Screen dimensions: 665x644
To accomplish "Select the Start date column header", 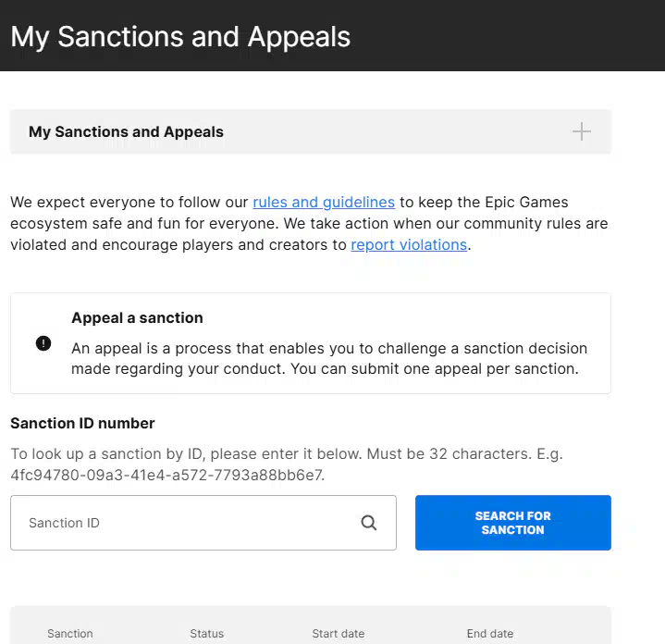I will pos(339,634).
